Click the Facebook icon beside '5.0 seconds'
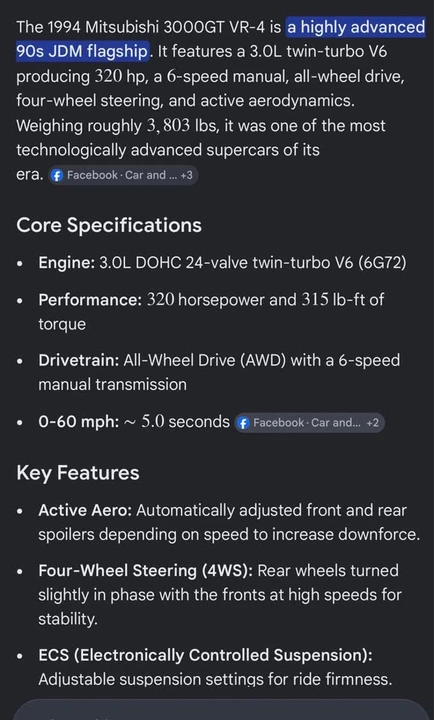Viewport: 434px width, 720px height. 243,423
